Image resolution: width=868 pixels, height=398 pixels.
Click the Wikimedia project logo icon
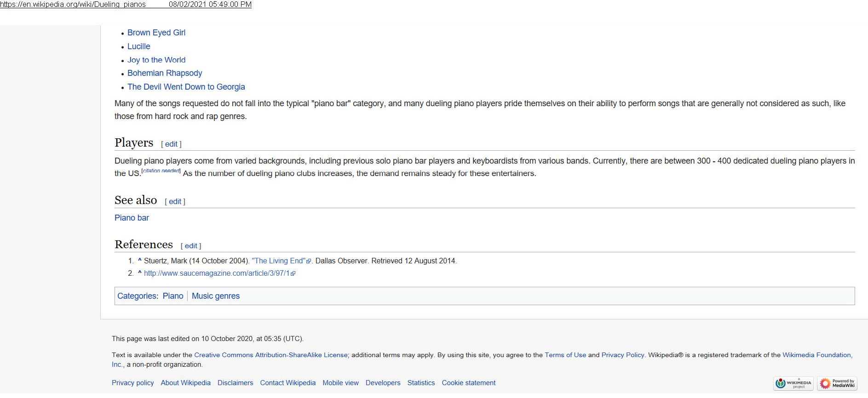pyautogui.click(x=793, y=383)
